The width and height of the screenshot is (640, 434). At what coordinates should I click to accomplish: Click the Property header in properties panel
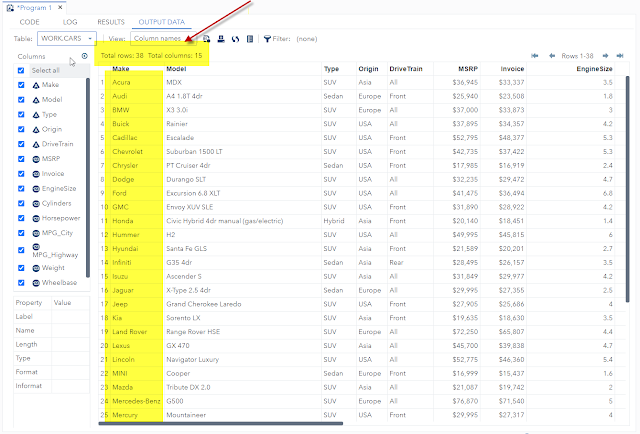point(29,303)
